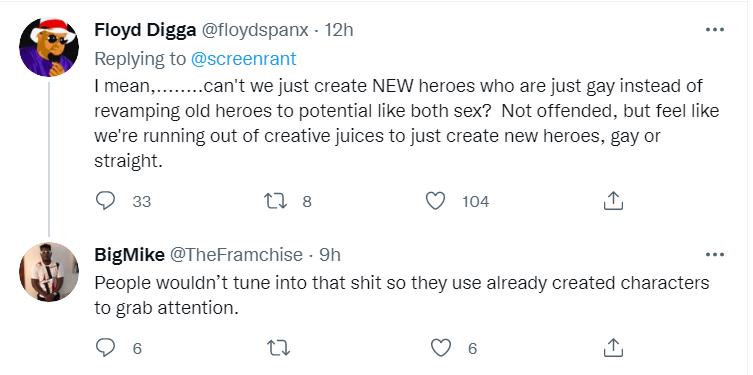Open the 9h timestamp of BigMike's tweet
This screenshot has height=375, width=753.
330,255
